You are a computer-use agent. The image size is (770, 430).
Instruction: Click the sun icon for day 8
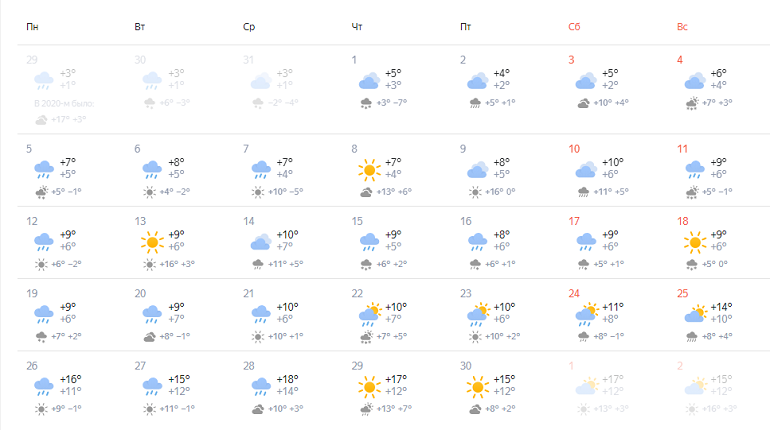369,170
